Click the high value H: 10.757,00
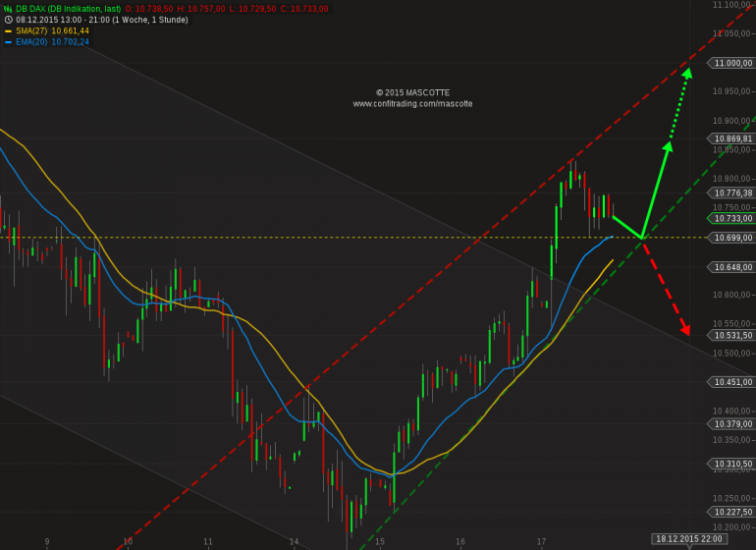The height and width of the screenshot is (550, 756). tap(201, 9)
